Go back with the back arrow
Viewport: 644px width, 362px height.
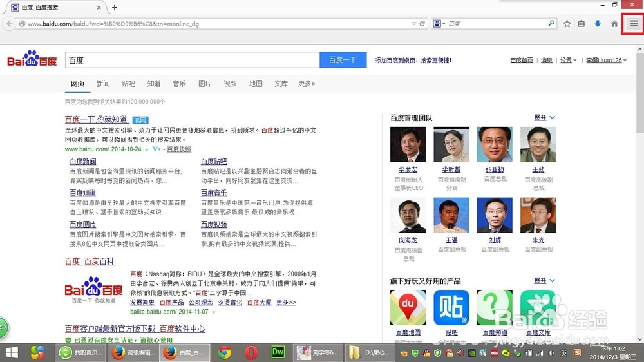pos(10,24)
